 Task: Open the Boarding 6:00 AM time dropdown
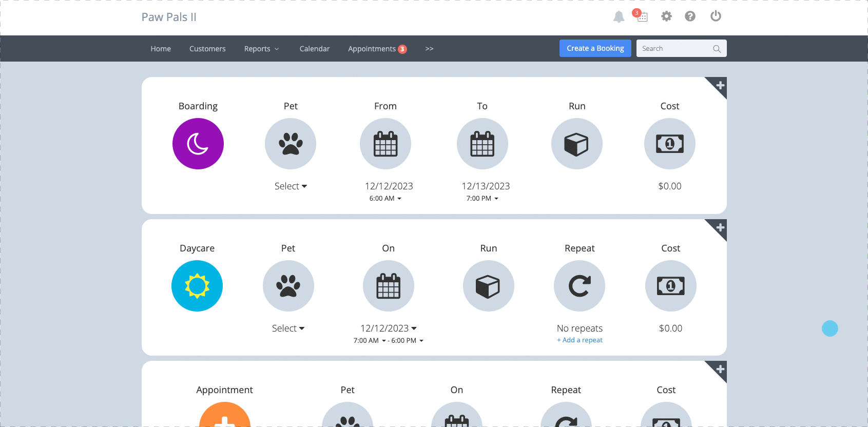[385, 199]
